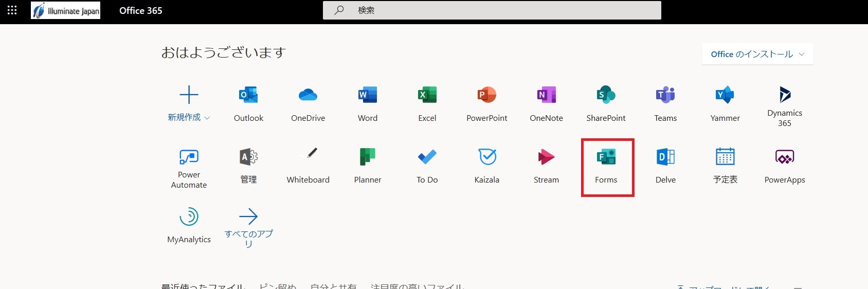Click the search magnifier icon
Viewport: 868px width, 289px height.
click(x=339, y=10)
